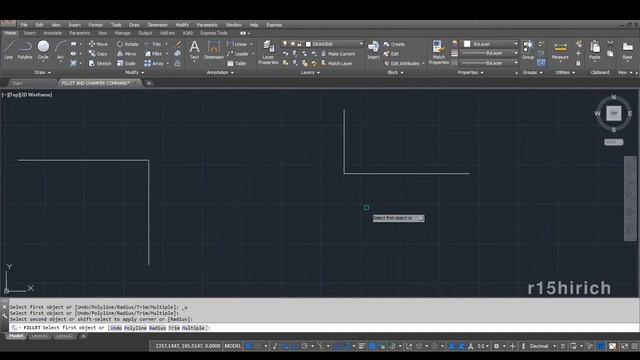Switch to Layout1 tab
The height and width of the screenshot is (360, 640).
[40, 336]
